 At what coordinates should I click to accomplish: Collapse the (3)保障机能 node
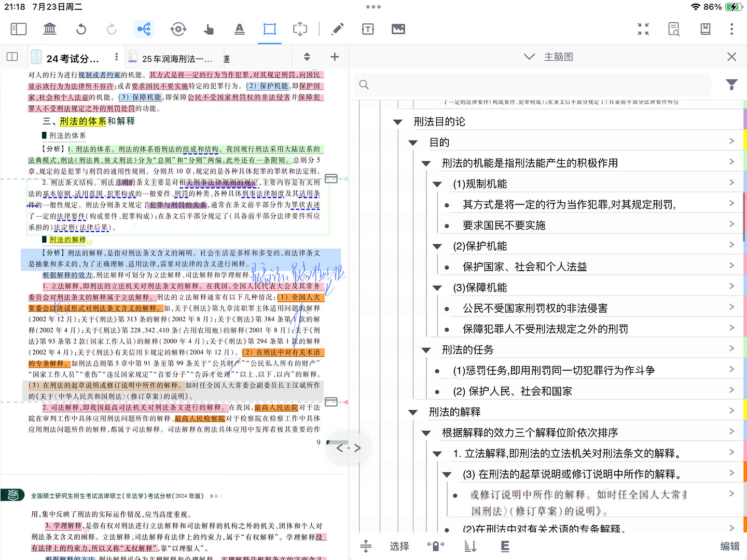pos(437,288)
